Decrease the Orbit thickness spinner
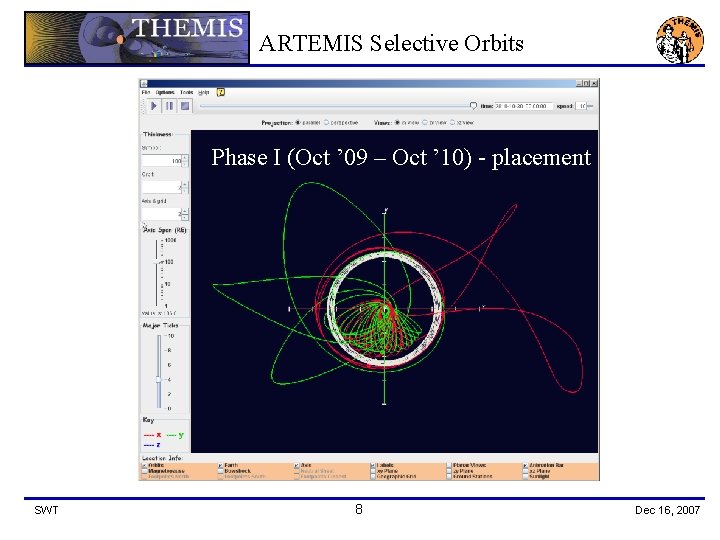720x540 pixels. [x=185, y=190]
